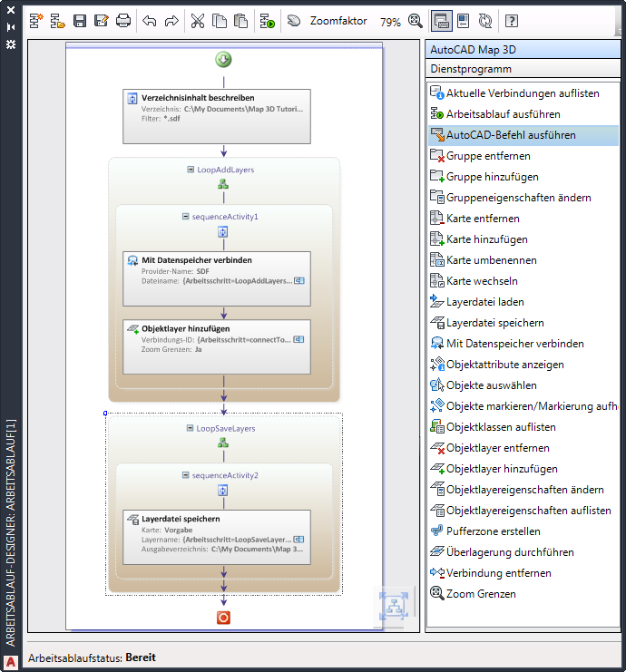The width and height of the screenshot is (626, 672).
Task: Select Objektlayereigenschaften auflisten activity
Action: pos(523,511)
